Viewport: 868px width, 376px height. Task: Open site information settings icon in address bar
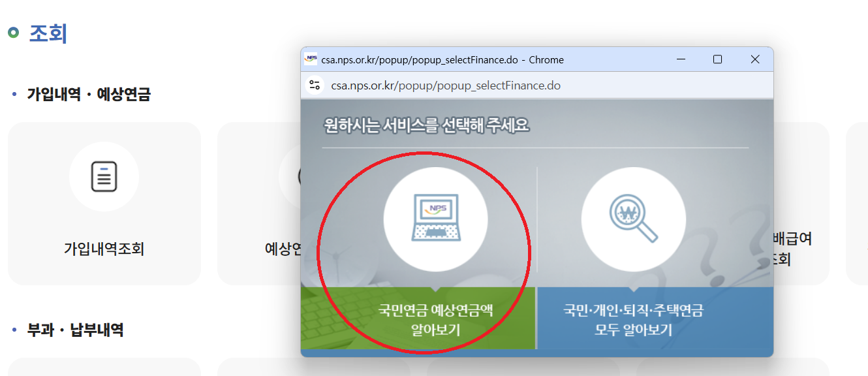point(313,84)
